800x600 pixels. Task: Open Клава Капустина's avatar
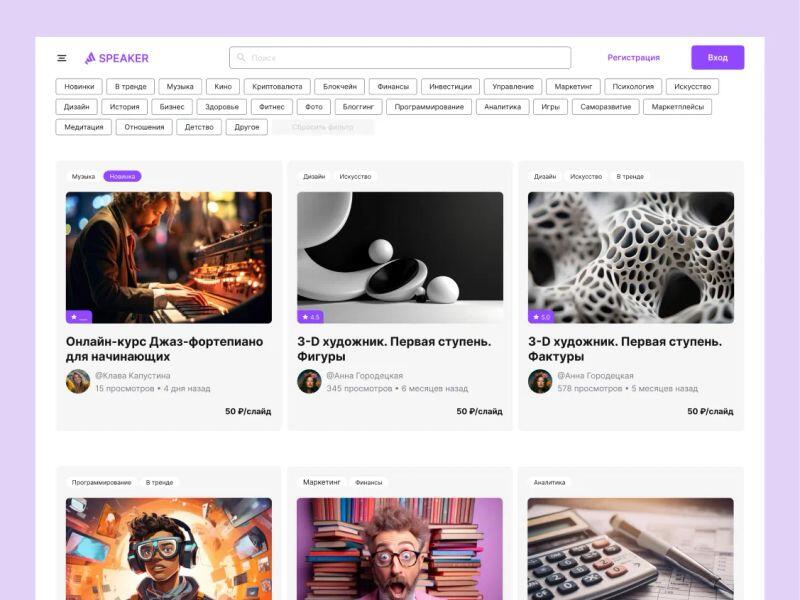tap(78, 381)
